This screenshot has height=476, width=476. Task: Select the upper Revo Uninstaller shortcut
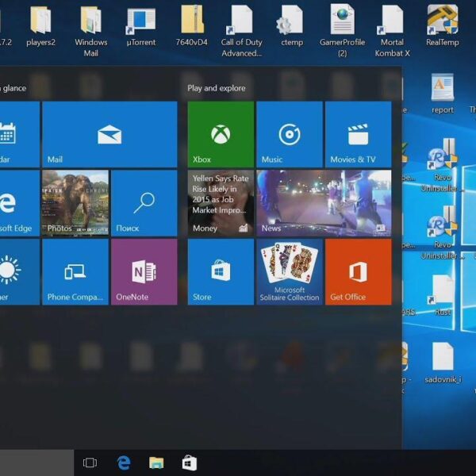(x=443, y=166)
